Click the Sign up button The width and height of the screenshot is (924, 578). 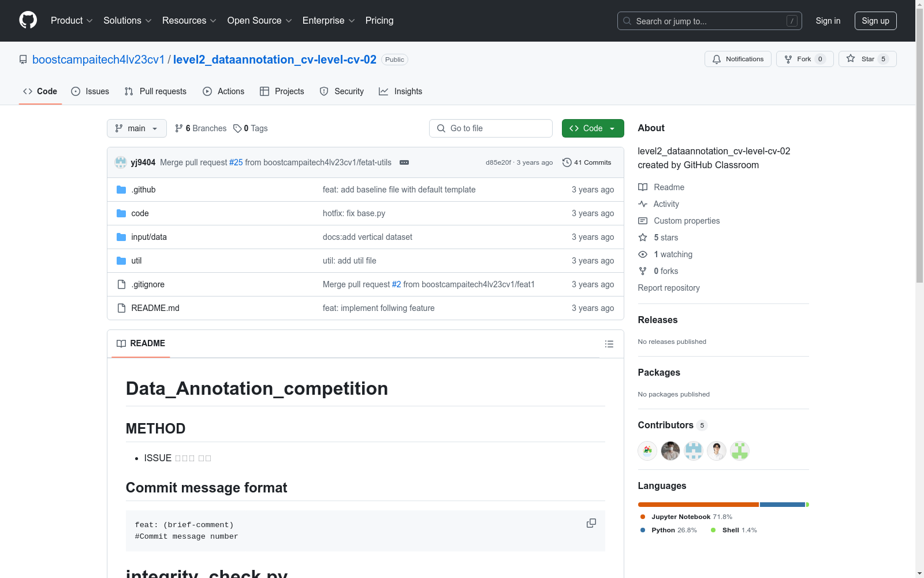point(875,21)
